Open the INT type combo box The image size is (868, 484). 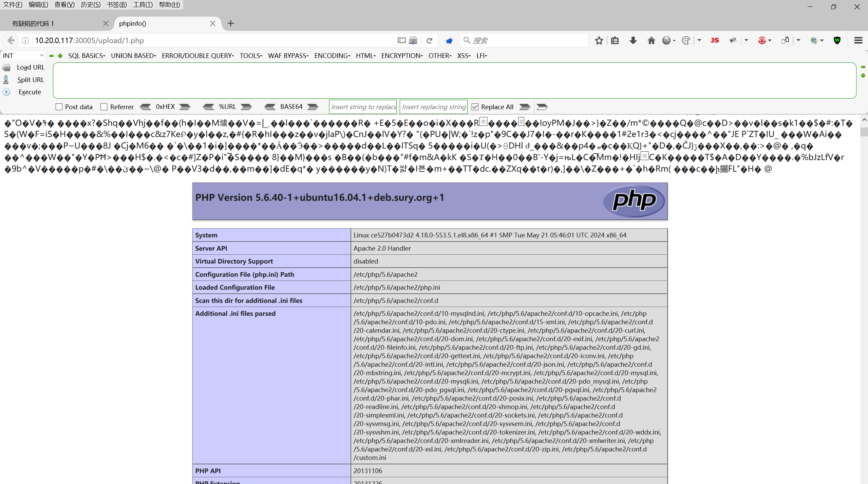pos(23,56)
